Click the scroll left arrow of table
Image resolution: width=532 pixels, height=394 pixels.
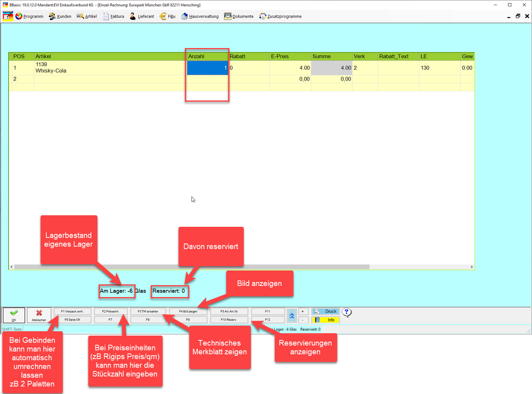(x=12, y=267)
